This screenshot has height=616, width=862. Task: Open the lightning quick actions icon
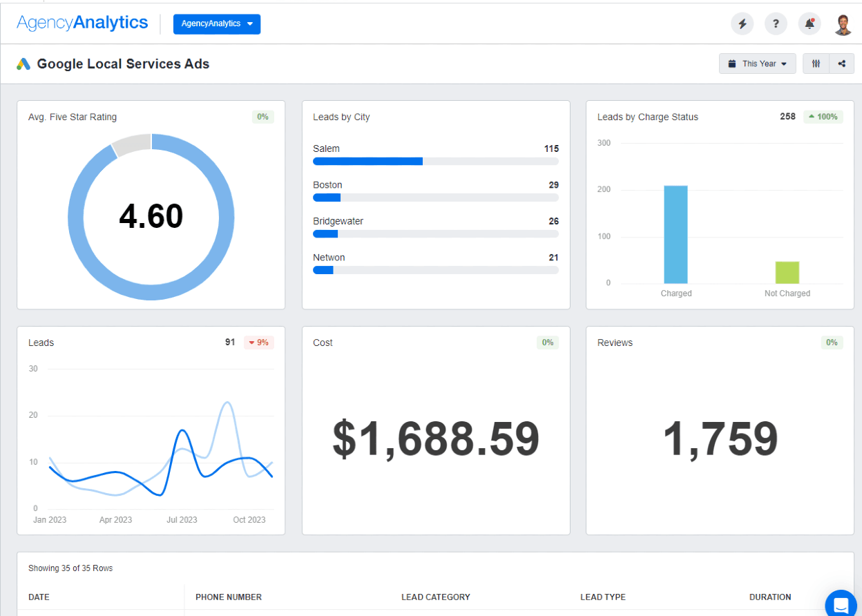pos(742,23)
